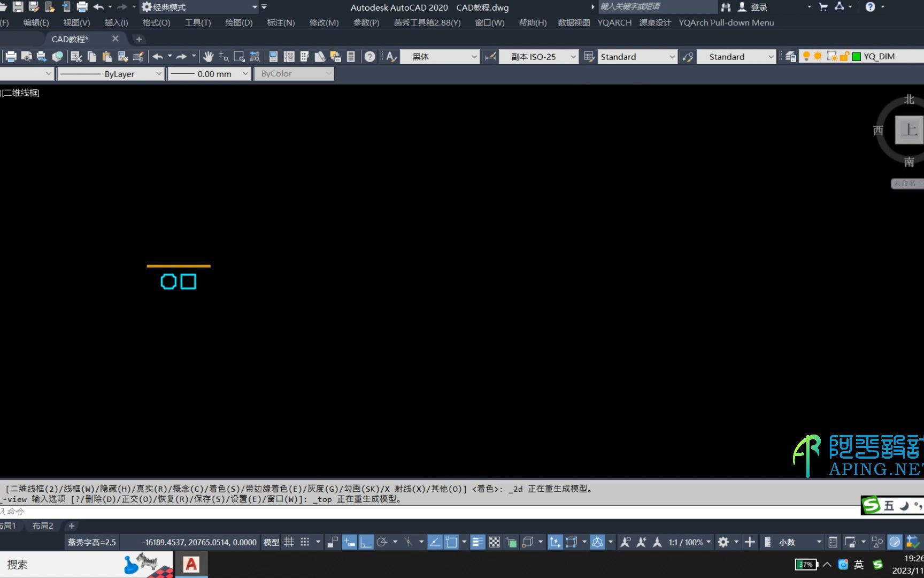Click the Plot printer icon in title bar
Viewport: 924px width, 578px height.
(x=82, y=7)
